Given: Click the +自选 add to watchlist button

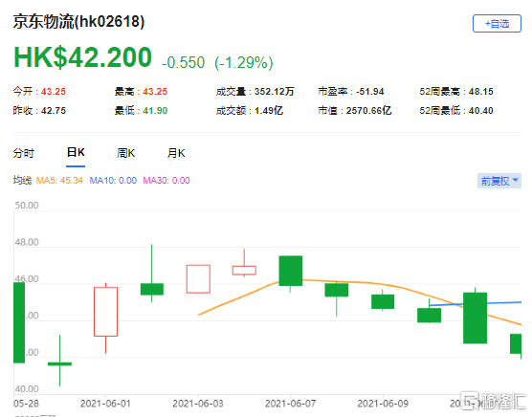Looking at the screenshot, I should pos(497,24).
